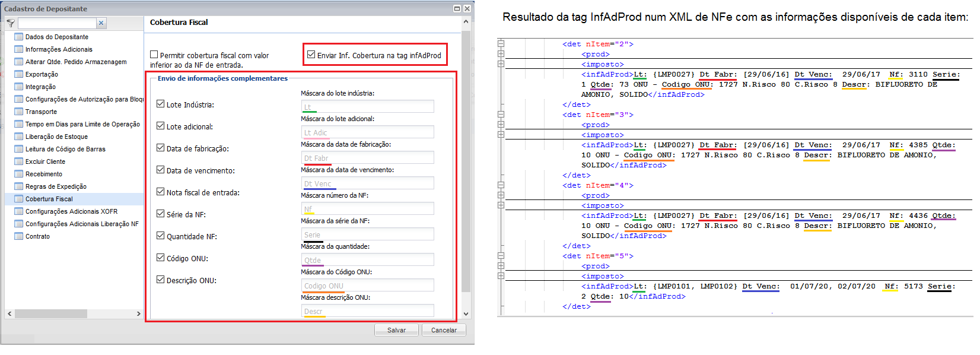Click the icon beside Excluir Cliente
Viewport: 980px width, 355px height.
18,161
